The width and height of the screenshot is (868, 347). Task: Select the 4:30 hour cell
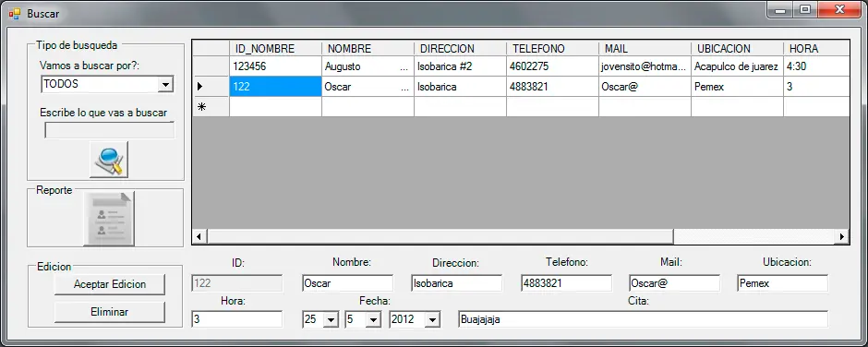tap(816, 66)
